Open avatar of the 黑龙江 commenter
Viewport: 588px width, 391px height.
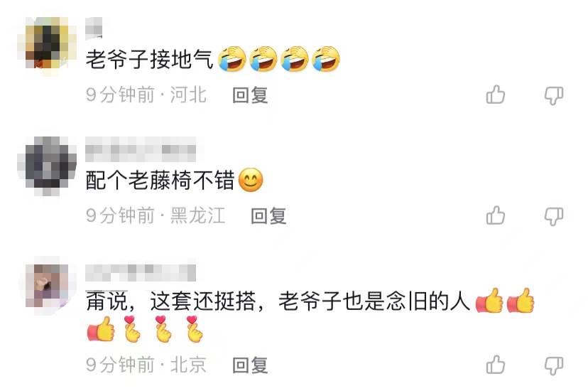(47, 166)
